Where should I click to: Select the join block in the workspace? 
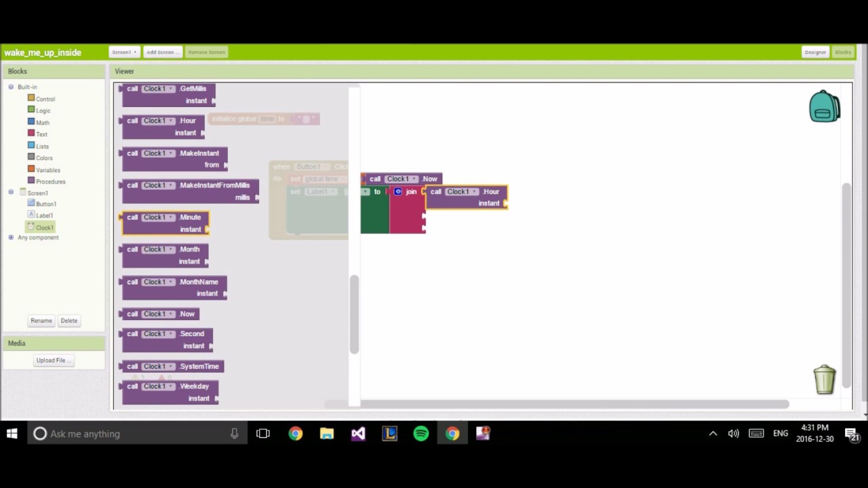tap(407, 209)
